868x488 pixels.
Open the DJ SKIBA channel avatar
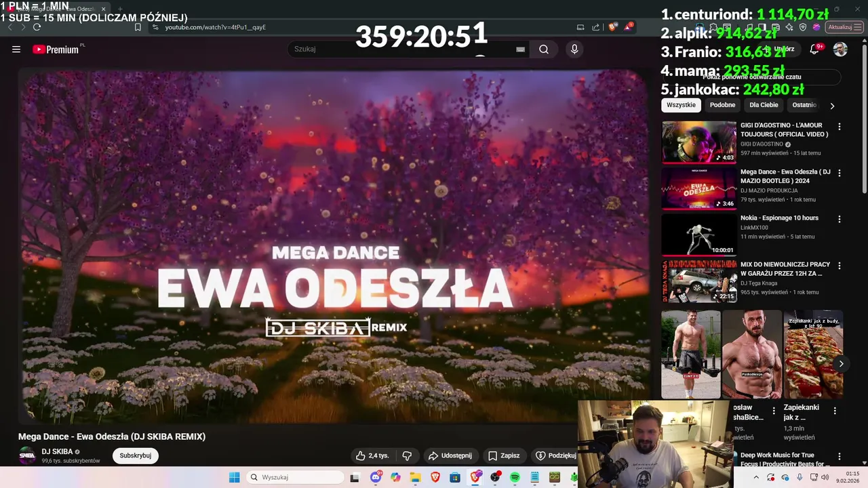tap(27, 455)
